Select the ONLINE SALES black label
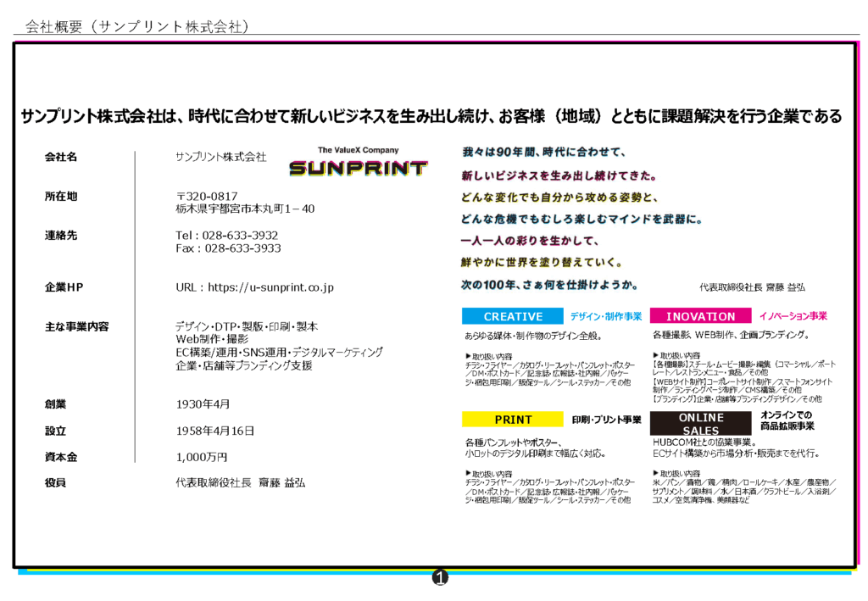Image resolution: width=868 pixels, height=601 pixels. pos(700,424)
